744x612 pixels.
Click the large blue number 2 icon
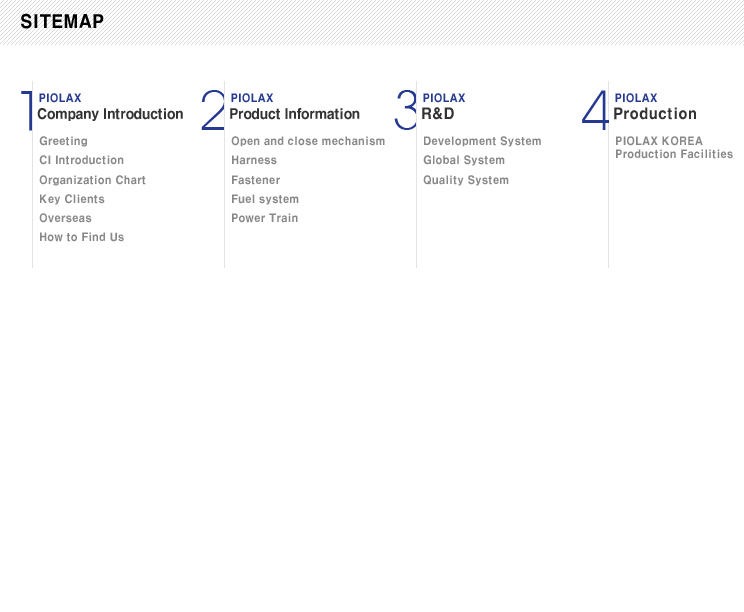[213, 110]
